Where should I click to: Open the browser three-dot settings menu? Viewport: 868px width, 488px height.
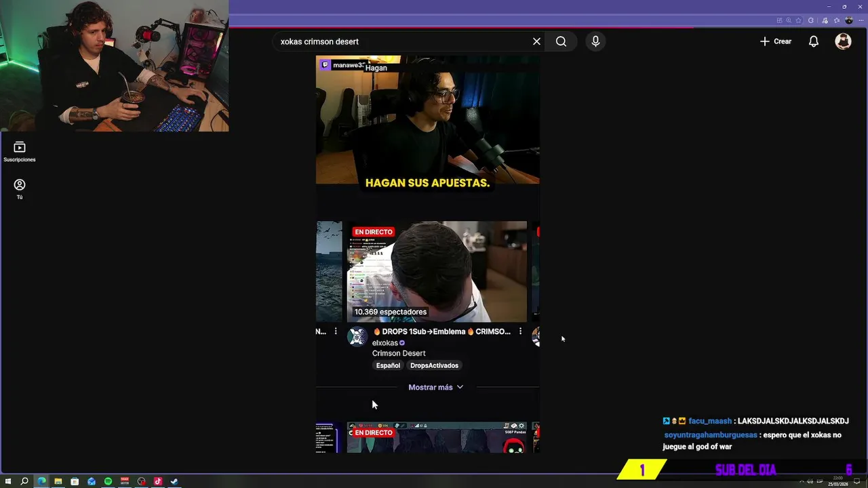click(x=861, y=20)
